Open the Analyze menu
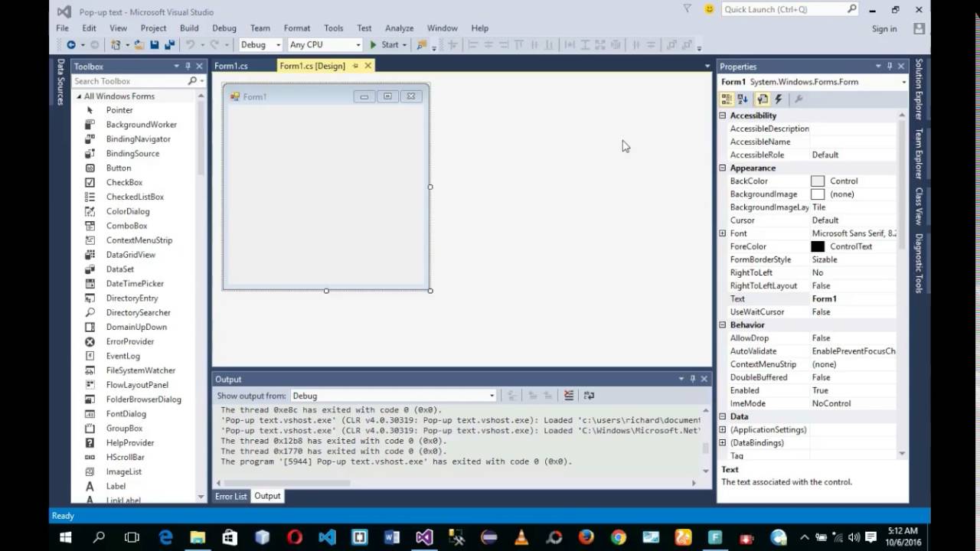This screenshot has width=980, height=551. pyautogui.click(x=399, y=28)
